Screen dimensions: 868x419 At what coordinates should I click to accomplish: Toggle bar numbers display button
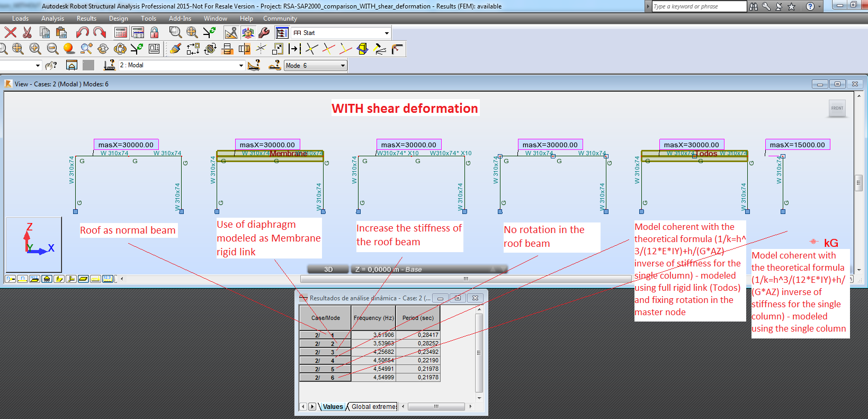tap(22, 279)
